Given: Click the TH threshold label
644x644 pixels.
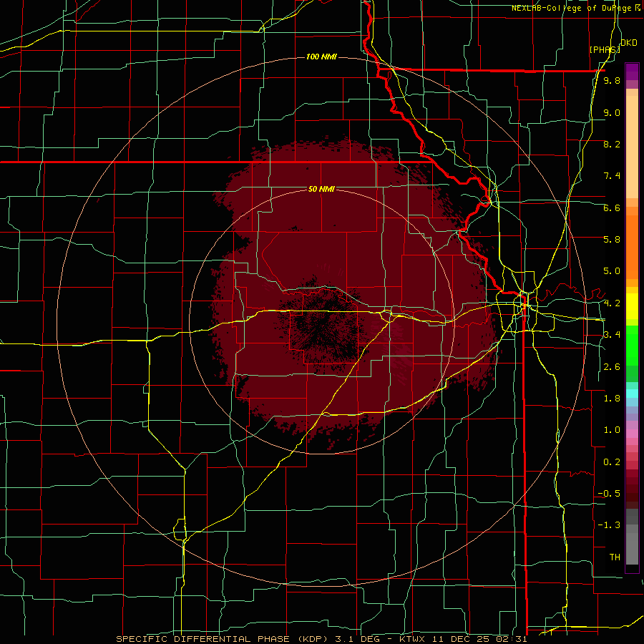Looking at the screenshot, I should tap(615, 557).
